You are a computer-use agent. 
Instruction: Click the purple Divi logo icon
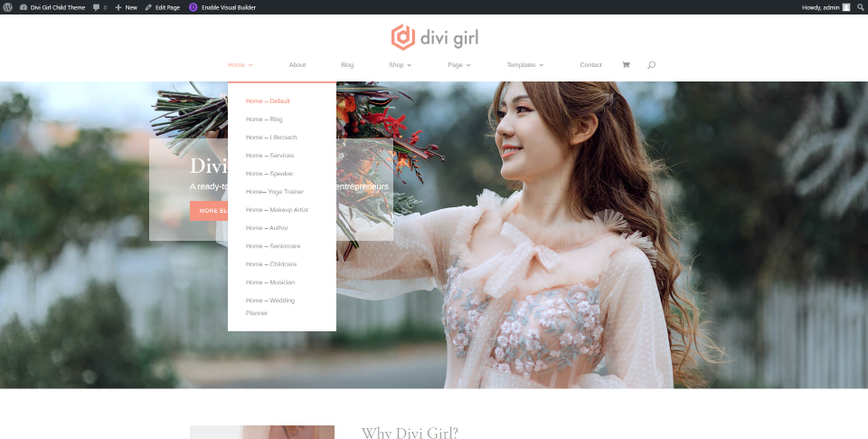coord(193,7)
